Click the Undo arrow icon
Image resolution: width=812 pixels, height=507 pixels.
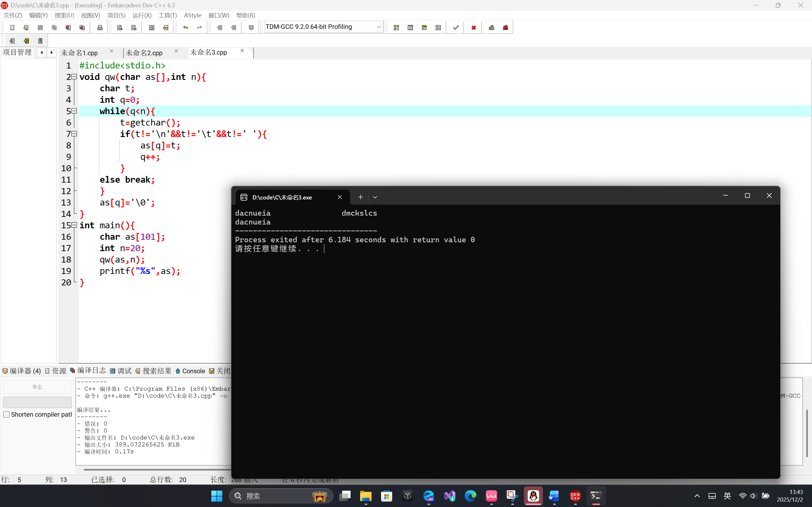click(x=186, y=28)
